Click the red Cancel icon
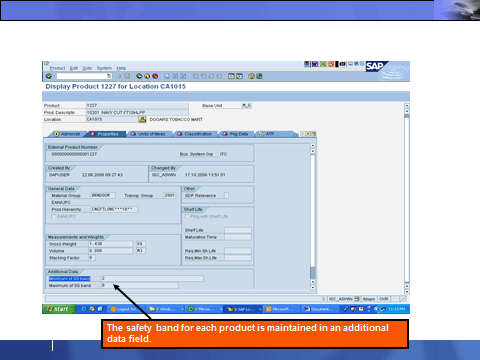The height and width of the screenshot is (360, 480). pyautogui.click(x=155, y=76)
